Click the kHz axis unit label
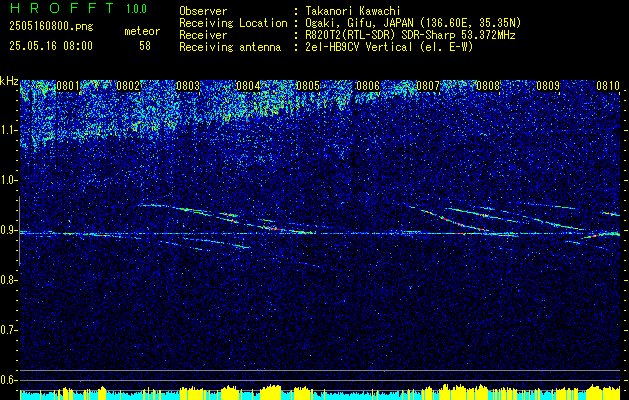Image resolution: width=629 pixels, height=400 pixels. [x=9, y=81]
